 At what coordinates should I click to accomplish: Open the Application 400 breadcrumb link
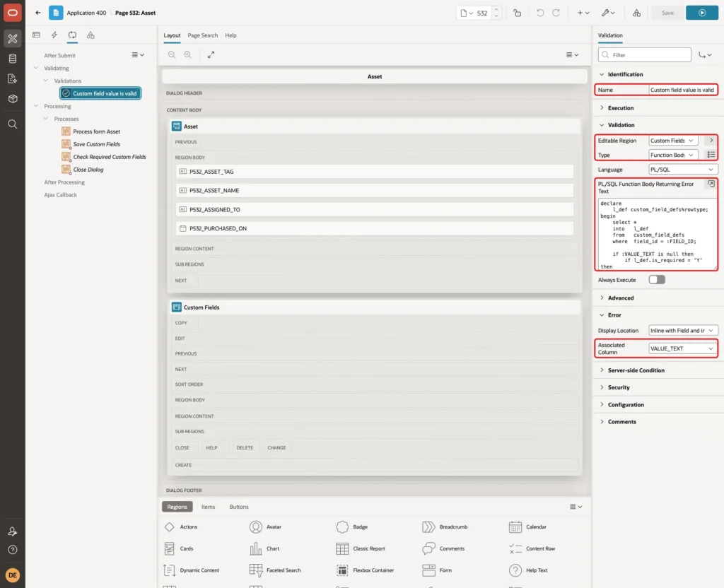(x=86, y=13)
